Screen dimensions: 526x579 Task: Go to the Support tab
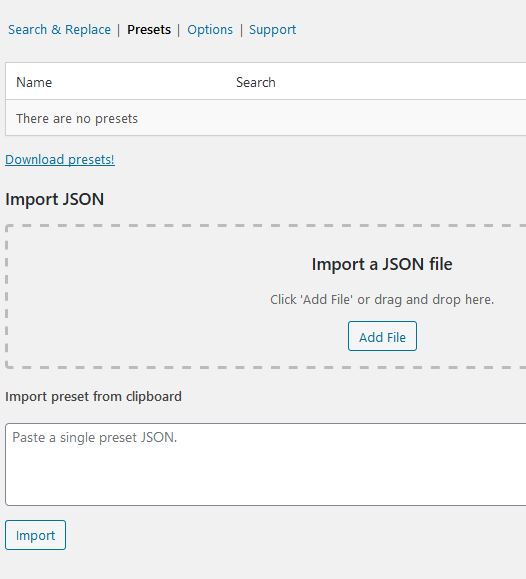(x=273, y=30)
